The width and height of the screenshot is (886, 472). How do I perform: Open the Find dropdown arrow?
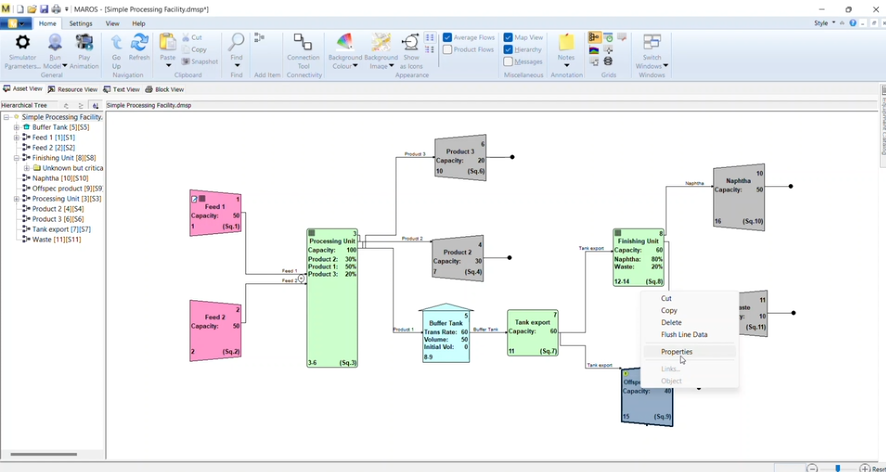point(236,66)
